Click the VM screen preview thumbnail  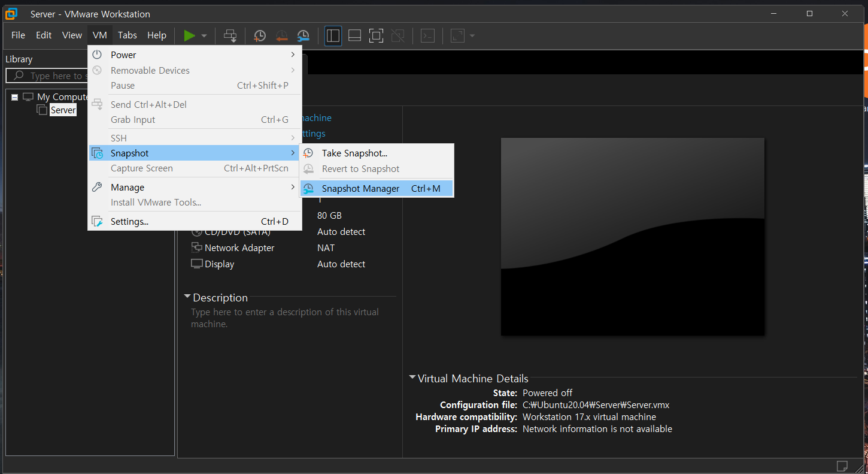click(x=633, y=237)
